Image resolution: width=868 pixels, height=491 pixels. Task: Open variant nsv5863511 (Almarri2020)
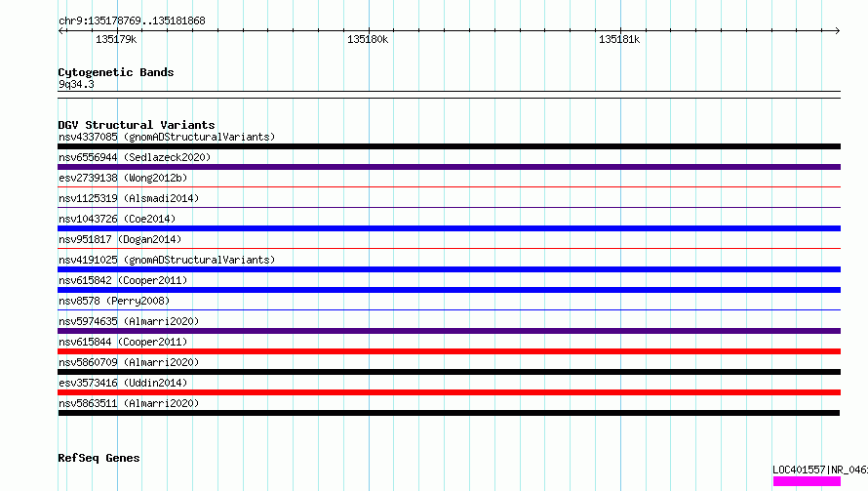click(x=129, y=403)
